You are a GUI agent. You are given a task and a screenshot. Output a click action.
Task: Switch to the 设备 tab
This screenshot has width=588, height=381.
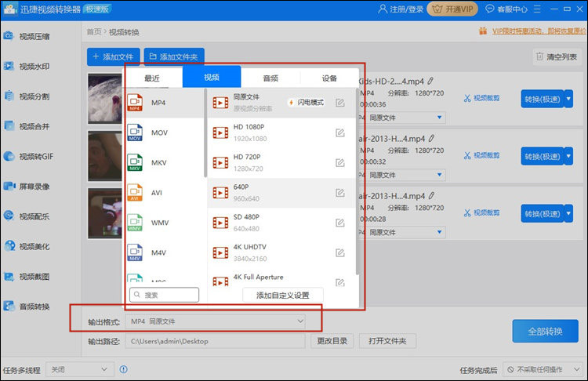[x=329, y=78]
